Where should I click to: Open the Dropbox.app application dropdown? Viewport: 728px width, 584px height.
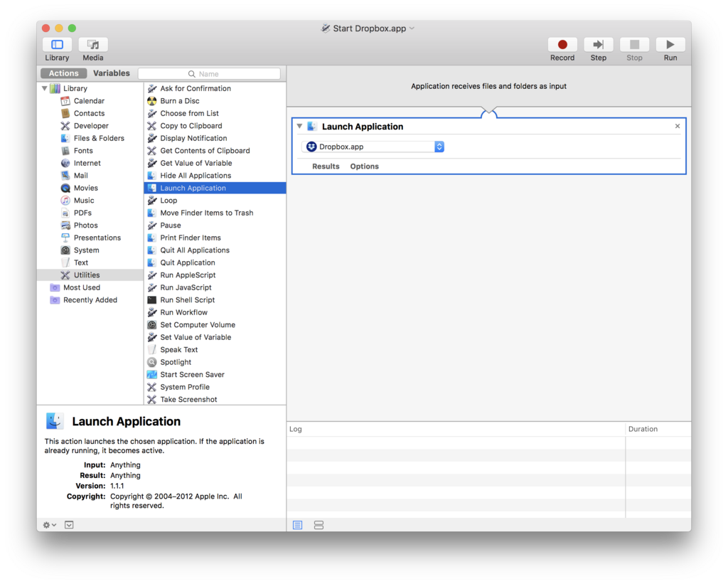pos(373,147)
